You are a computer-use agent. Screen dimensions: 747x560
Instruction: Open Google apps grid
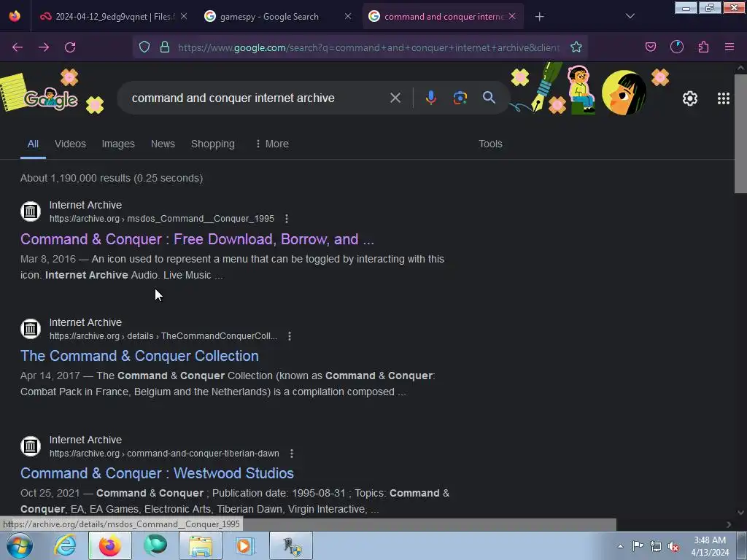point(723,98)
